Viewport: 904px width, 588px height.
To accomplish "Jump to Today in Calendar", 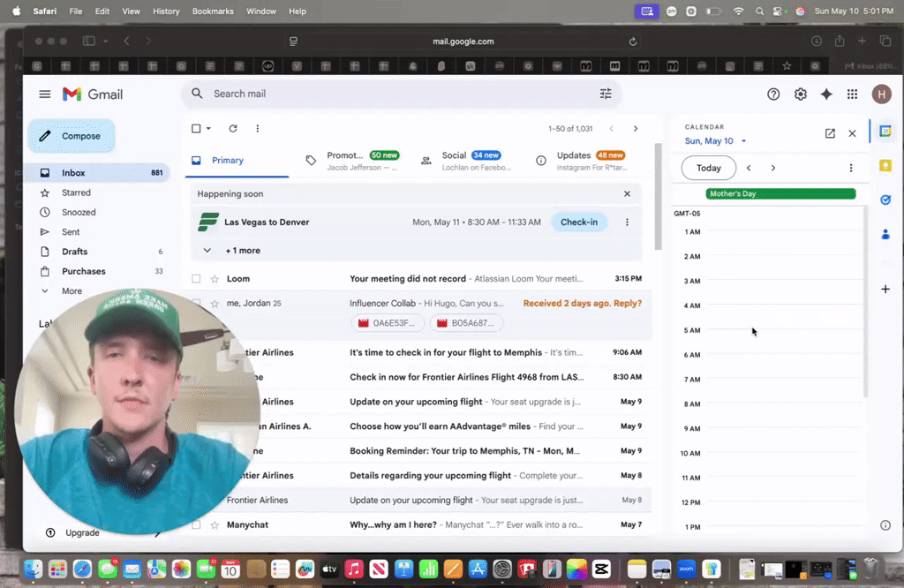I will pyautogui.click(x=709, y=168).
